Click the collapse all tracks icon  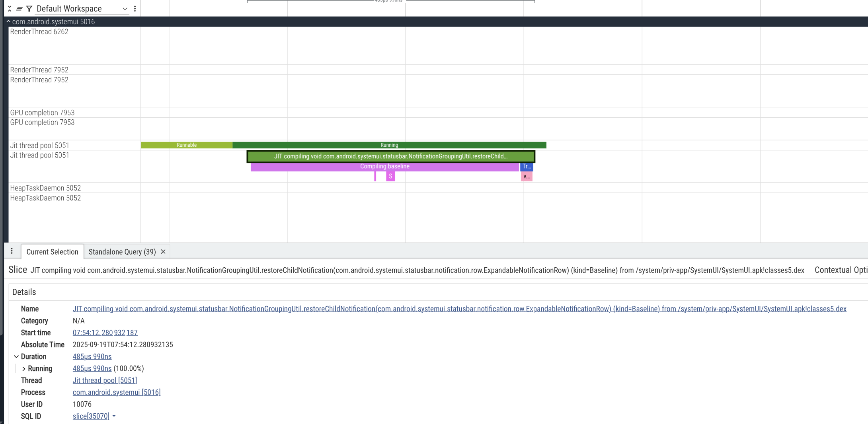click(10, 9)
